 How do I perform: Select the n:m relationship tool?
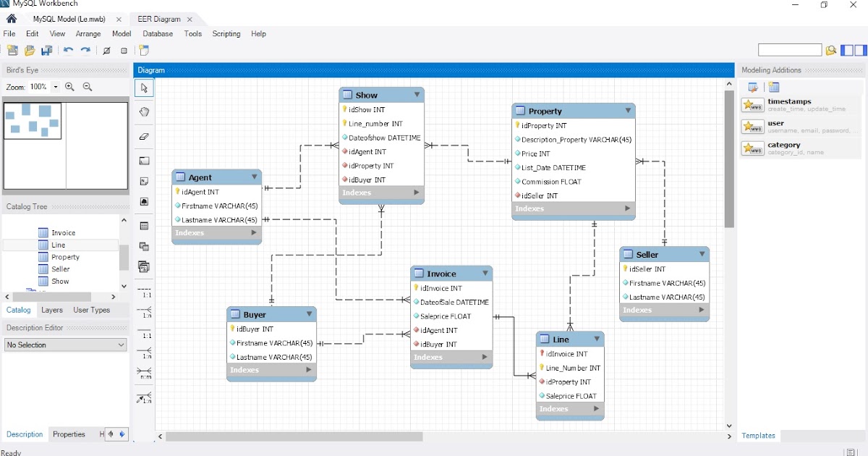point(144,373)
